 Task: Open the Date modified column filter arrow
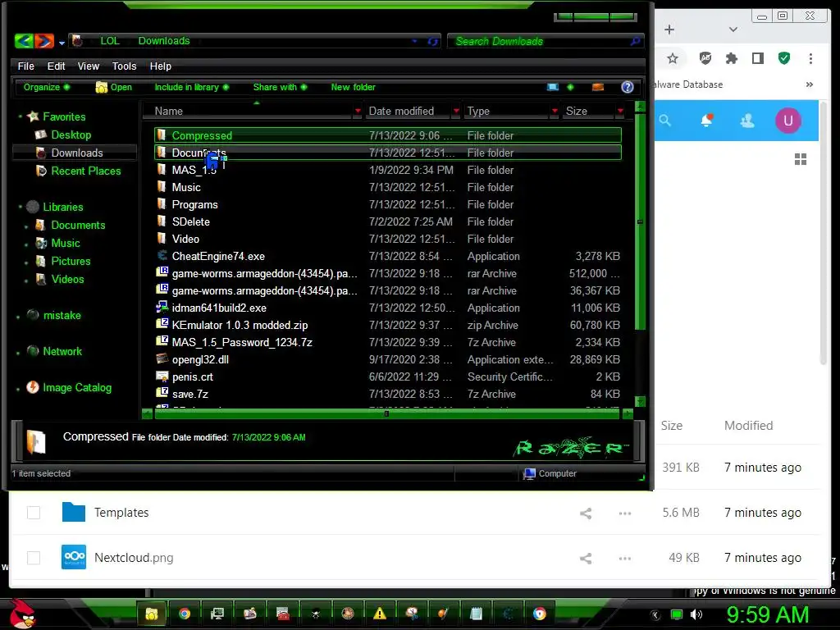click(456, 111)
